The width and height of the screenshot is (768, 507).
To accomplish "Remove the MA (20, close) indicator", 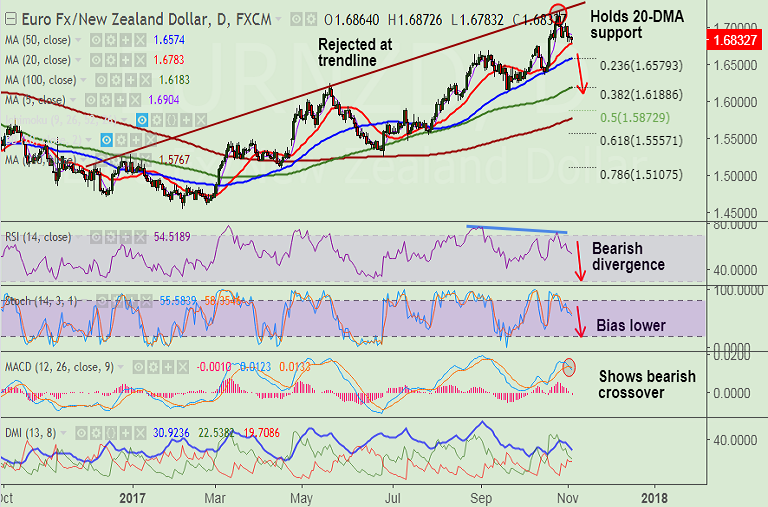I will point(140,60).
